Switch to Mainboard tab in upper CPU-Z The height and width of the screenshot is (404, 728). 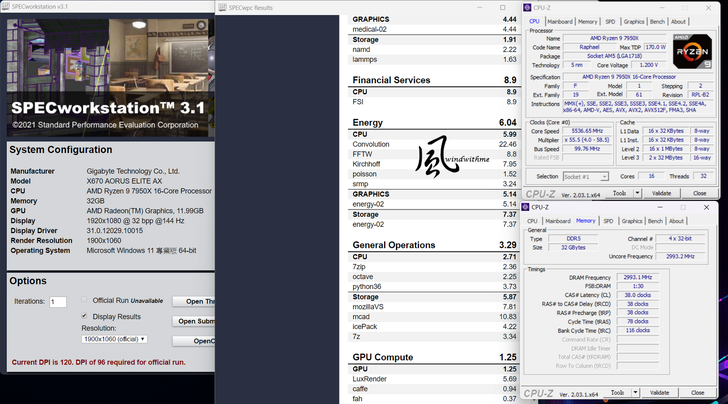pyautogui.click(x=559, y=21)
